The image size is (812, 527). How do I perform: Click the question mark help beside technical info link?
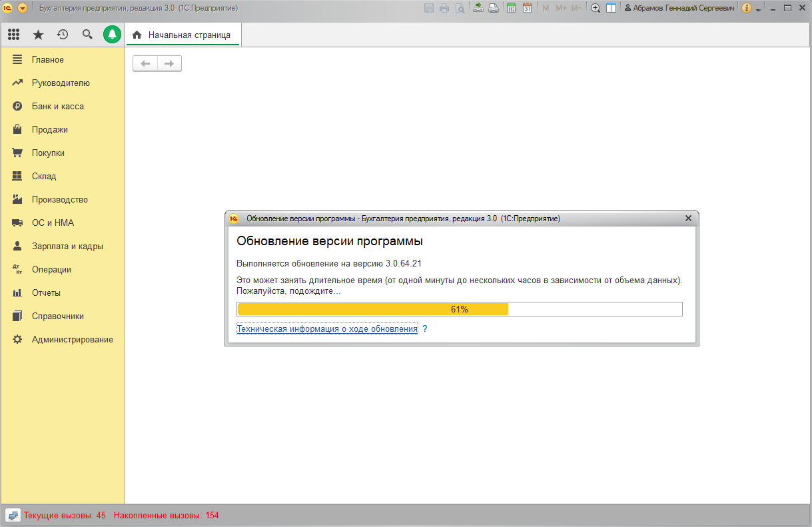point(425,329)
